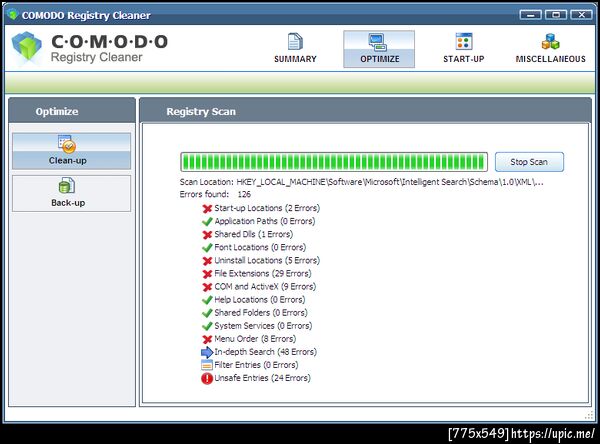Image resolution: width=600 pixels, height=444 pixels.
Task: Maximize the Comodo Registry Cleaner window
Action: pyautogui.click(x=556, y=15)
